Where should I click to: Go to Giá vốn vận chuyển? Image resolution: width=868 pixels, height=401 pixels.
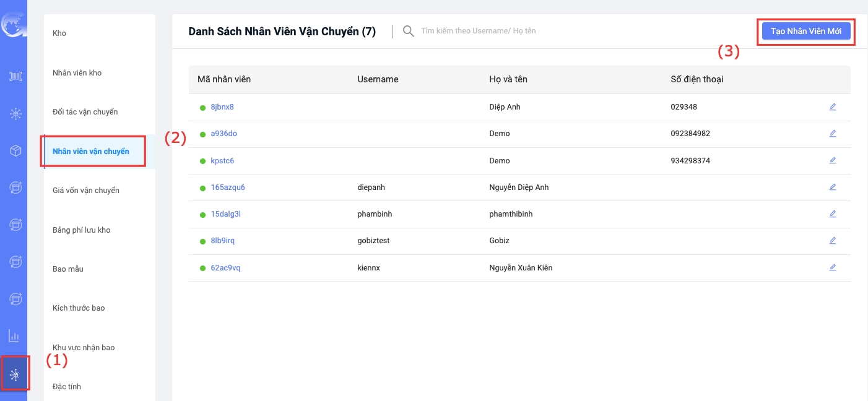[x=85, y=191]
